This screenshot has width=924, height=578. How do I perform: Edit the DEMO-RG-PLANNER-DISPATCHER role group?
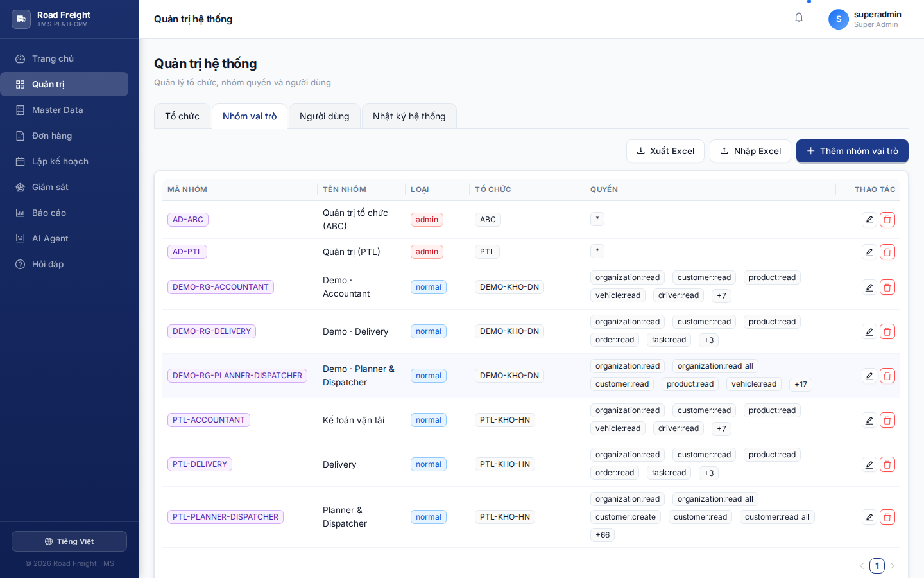[869, 376]
